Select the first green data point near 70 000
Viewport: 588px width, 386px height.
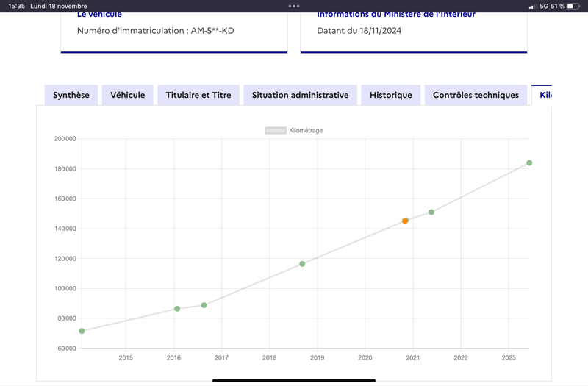coord(82,331)
